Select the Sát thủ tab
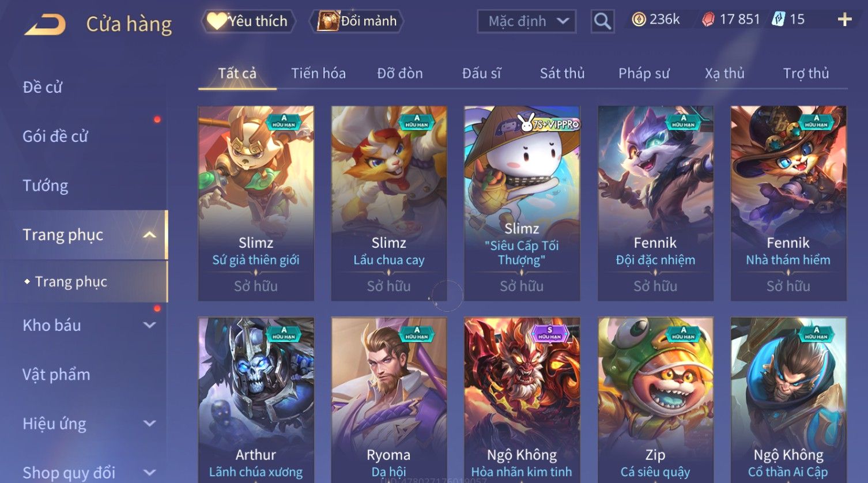The height and width of the screenshot is (483, 868). [x=562, y=73]
